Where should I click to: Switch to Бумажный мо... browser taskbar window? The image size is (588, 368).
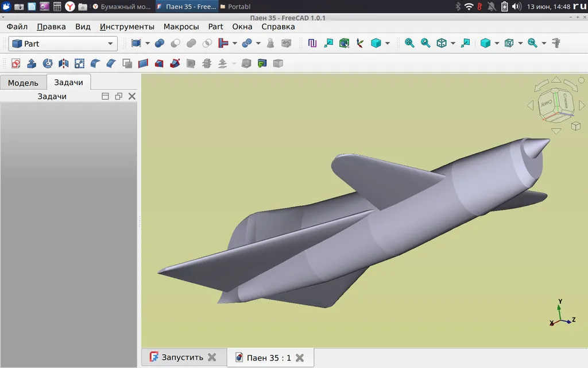point(122,6)
